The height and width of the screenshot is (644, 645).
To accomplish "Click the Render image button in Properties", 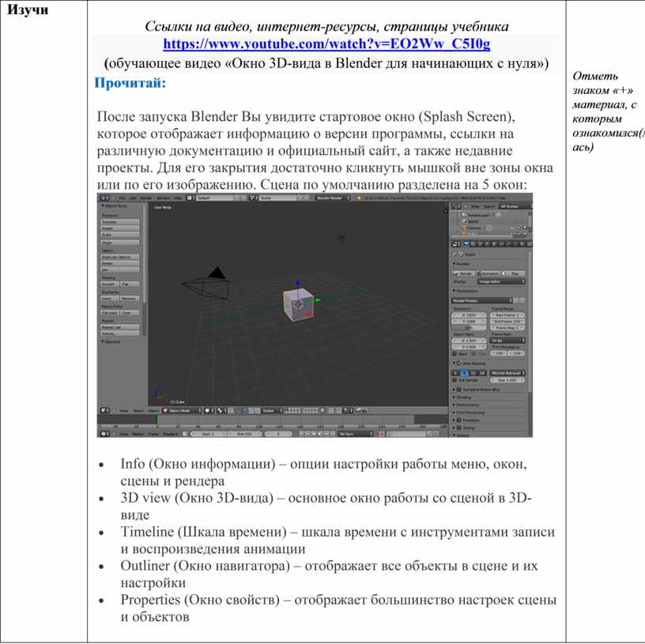I will [x=464, y=273].
